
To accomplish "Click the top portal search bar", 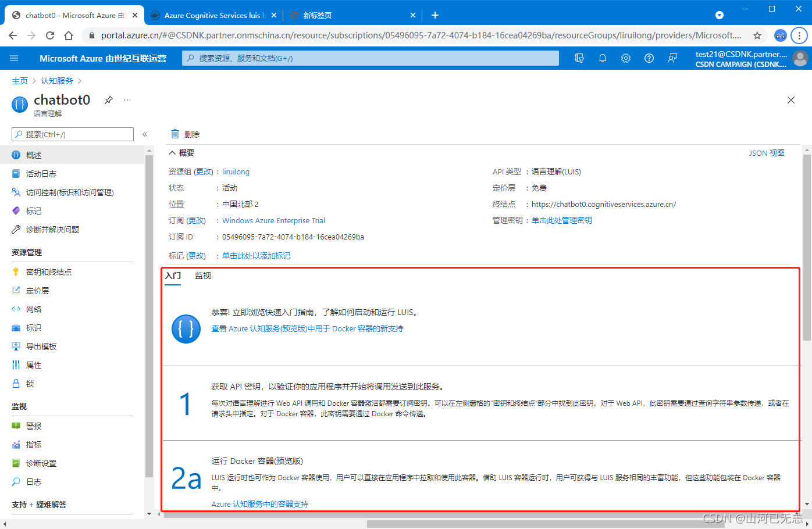I will click(x=371, y=58).
